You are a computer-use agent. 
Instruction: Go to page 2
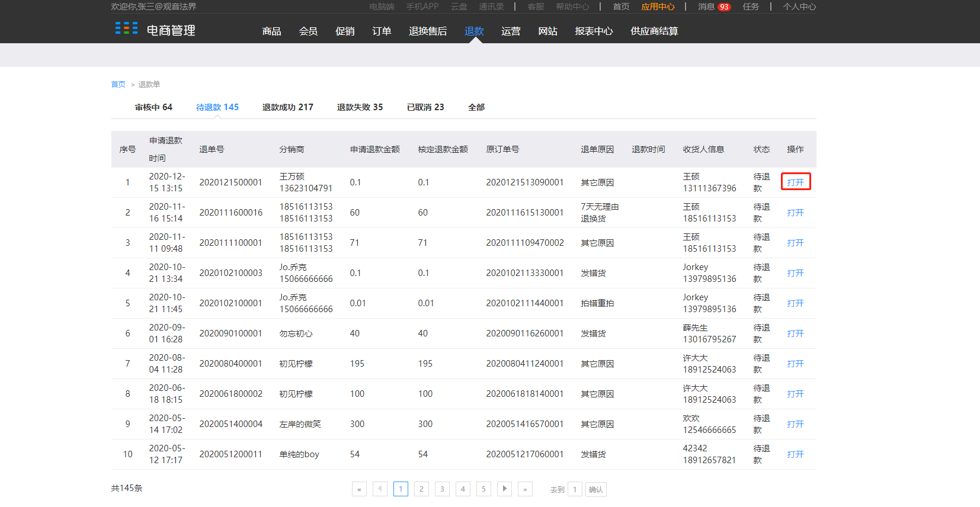pyautogui.click(x=421, y=489)
